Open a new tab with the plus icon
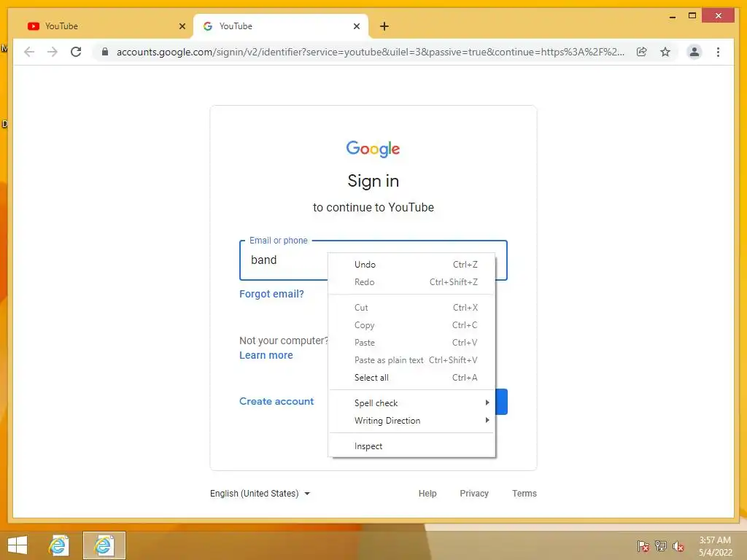The height and width of the screenshot is (560, 747). click(x=384, y=26)
